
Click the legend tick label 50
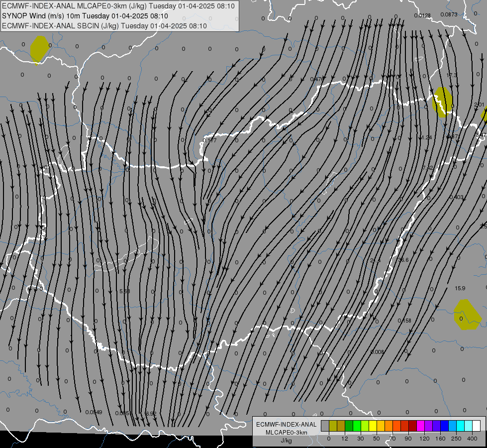[x=377, y=439]
